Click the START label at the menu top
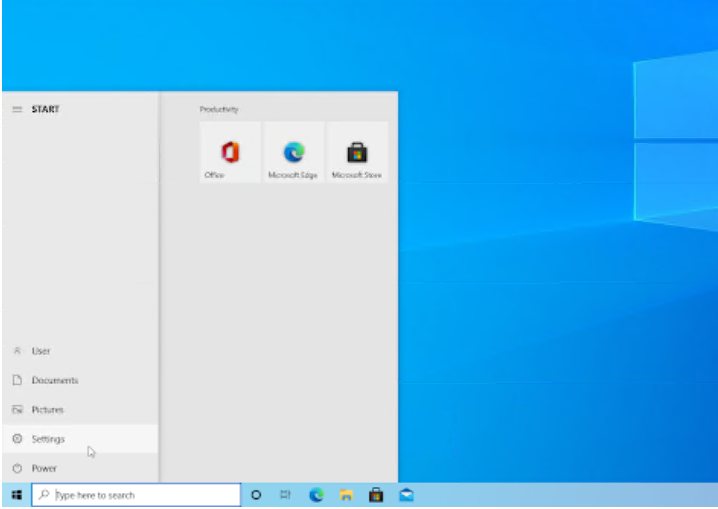Screen dimensions: 718x509 (45, 109)
